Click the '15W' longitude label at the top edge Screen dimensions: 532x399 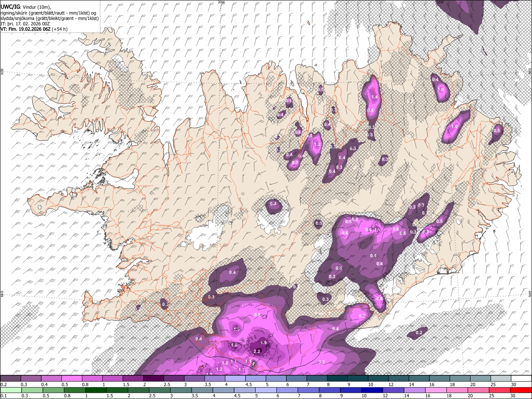440,2
